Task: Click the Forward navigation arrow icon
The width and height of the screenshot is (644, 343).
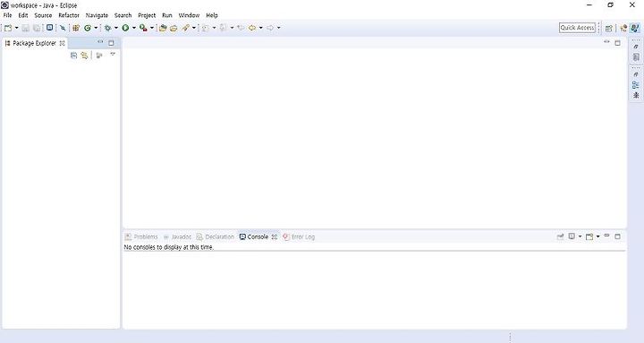Action: [x=270, y=28]
